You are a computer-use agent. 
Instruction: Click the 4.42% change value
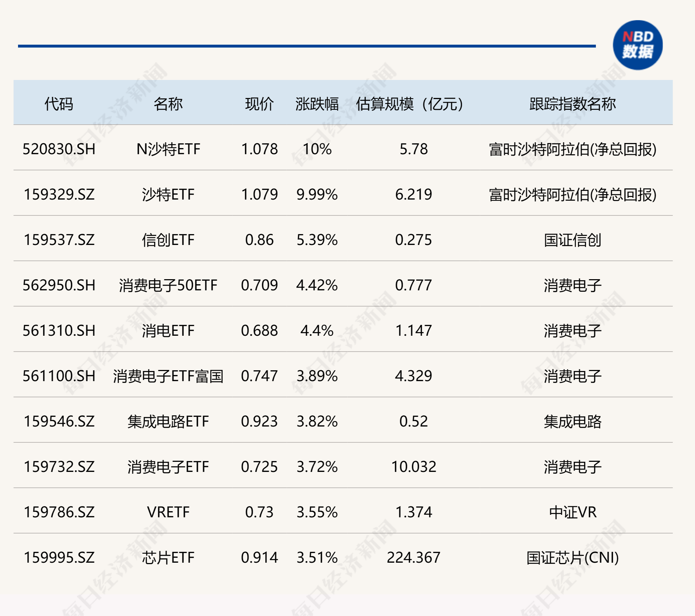(x=317, y=285)
